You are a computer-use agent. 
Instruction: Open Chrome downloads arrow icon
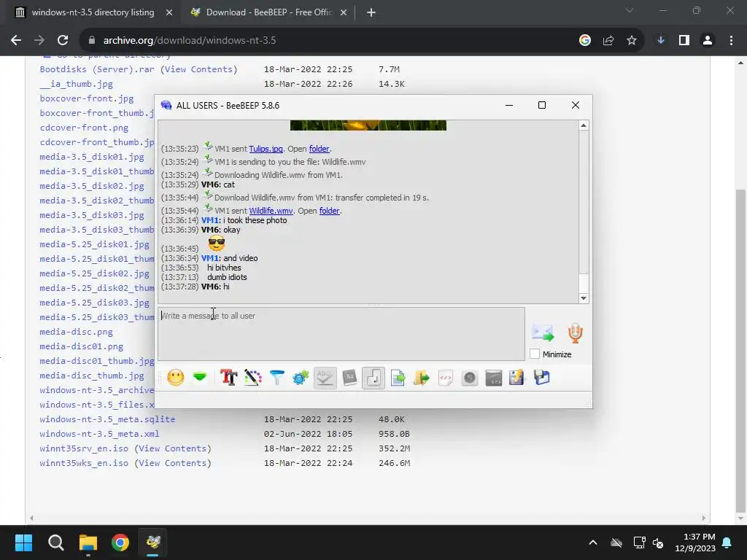(661, 41)
